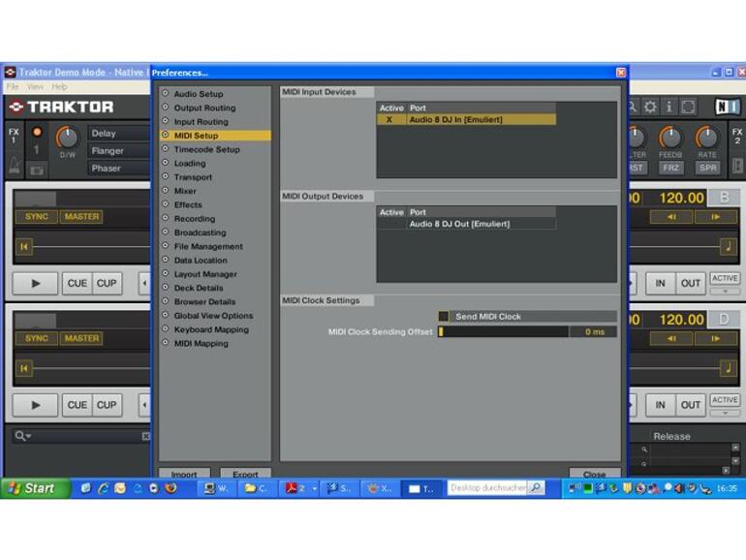This screenshot has height=560, width=746.
Task: Click the volume icon in the system tray
Action: point(678,488)
